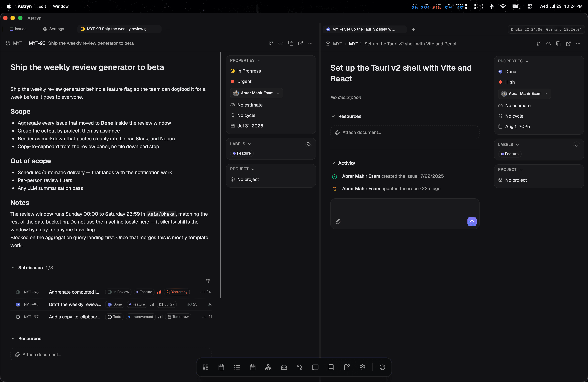Add a new tab in the right pane

point(413,29)
